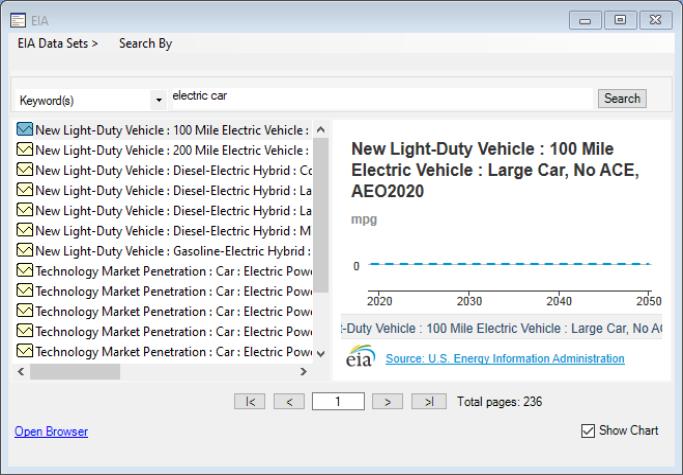This screenshot has width=683, height=475.
Task: Open the Keyword(s) search type dropdown
Action: pyautogui.click(x=158, y=100)
